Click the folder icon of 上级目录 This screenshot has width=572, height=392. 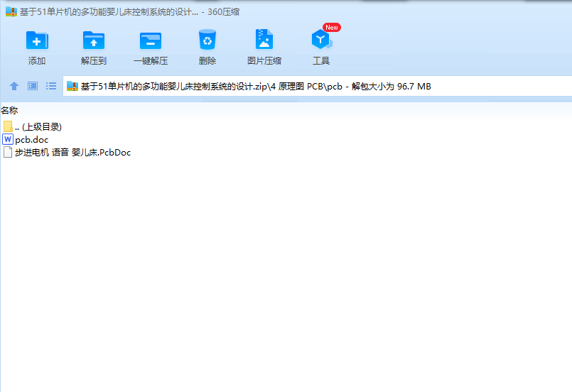[x=8, y=127]
